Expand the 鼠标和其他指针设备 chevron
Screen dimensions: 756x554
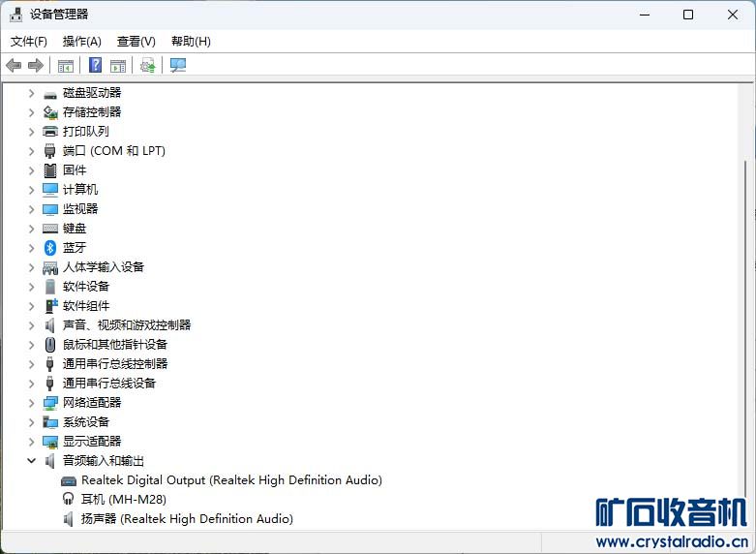pos(31,345)
